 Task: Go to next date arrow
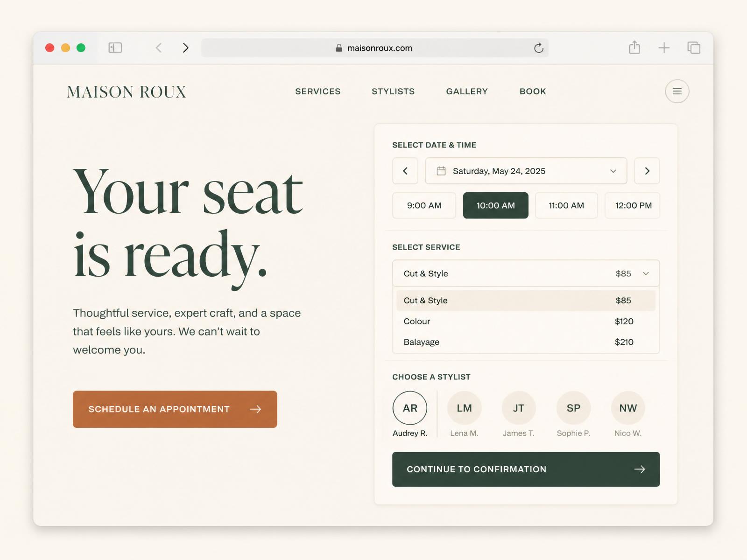point(647,171)
